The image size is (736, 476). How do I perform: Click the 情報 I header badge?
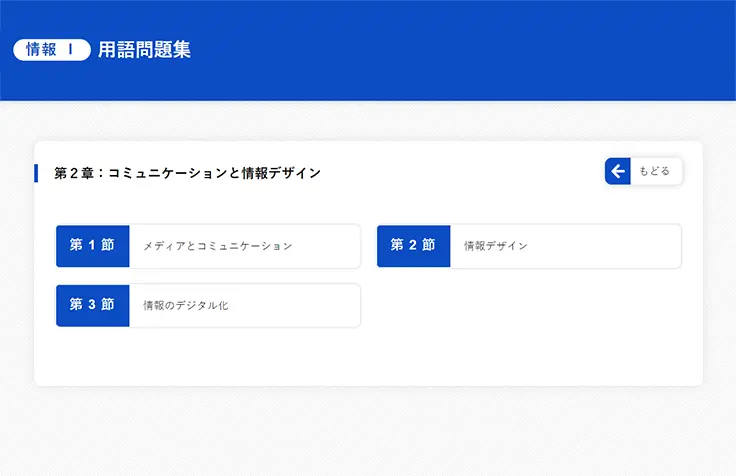(x=51, y=50)
